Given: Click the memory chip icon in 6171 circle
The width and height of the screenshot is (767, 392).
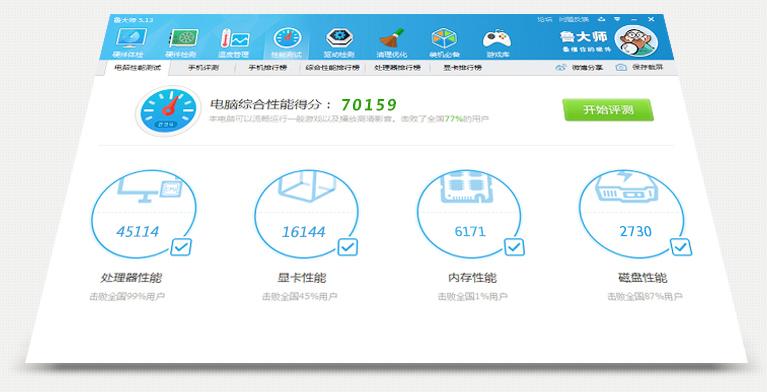Looking at the screenshot, I should point(466,186).
